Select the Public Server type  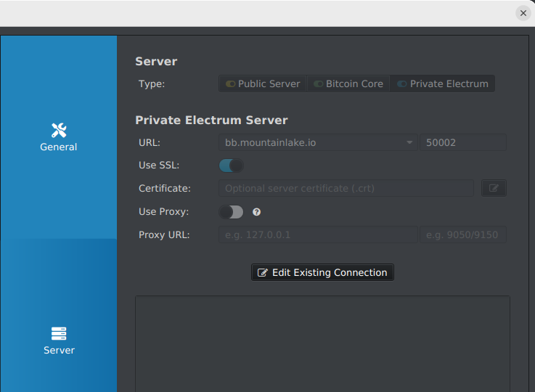[263, 83]
